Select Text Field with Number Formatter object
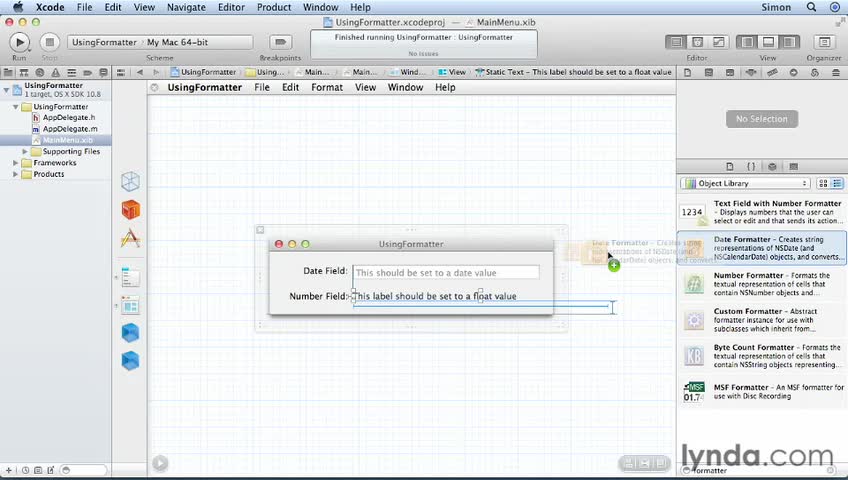Image resolution: width=848 pixels, height=480 pixels. coord(761,212)
